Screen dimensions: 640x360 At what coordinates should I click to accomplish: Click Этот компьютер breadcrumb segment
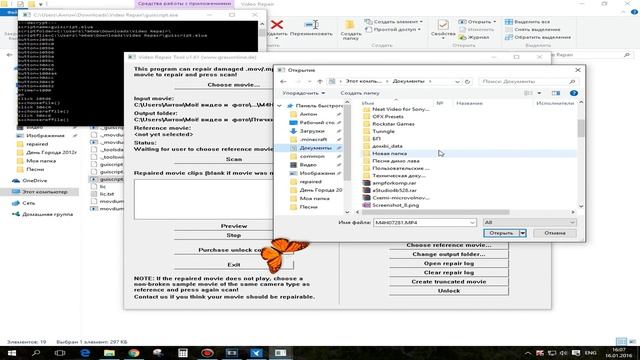(363, 81)
